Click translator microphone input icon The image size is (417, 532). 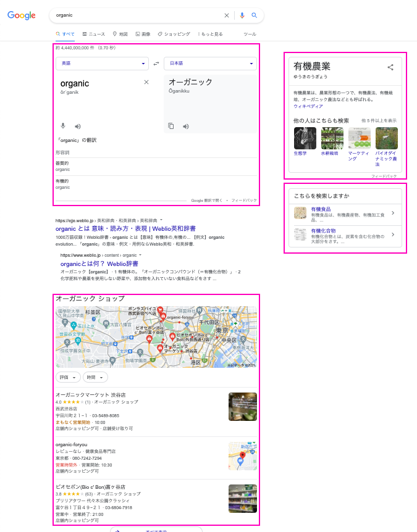pos(63,126)
